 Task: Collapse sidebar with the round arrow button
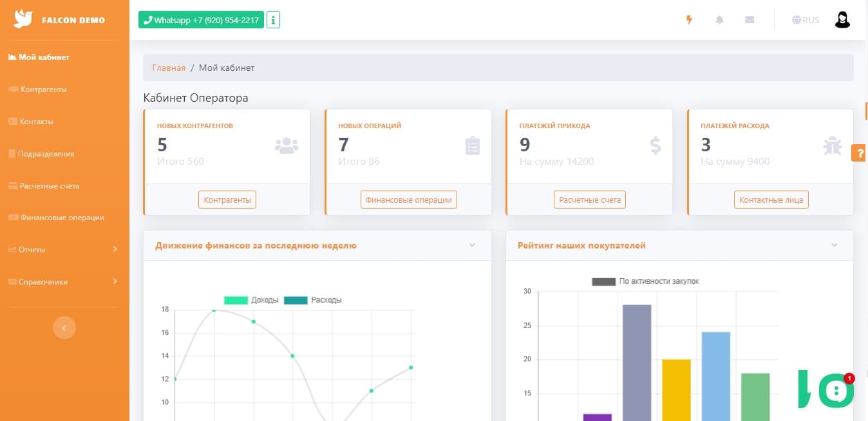click(x=64, y=328)
